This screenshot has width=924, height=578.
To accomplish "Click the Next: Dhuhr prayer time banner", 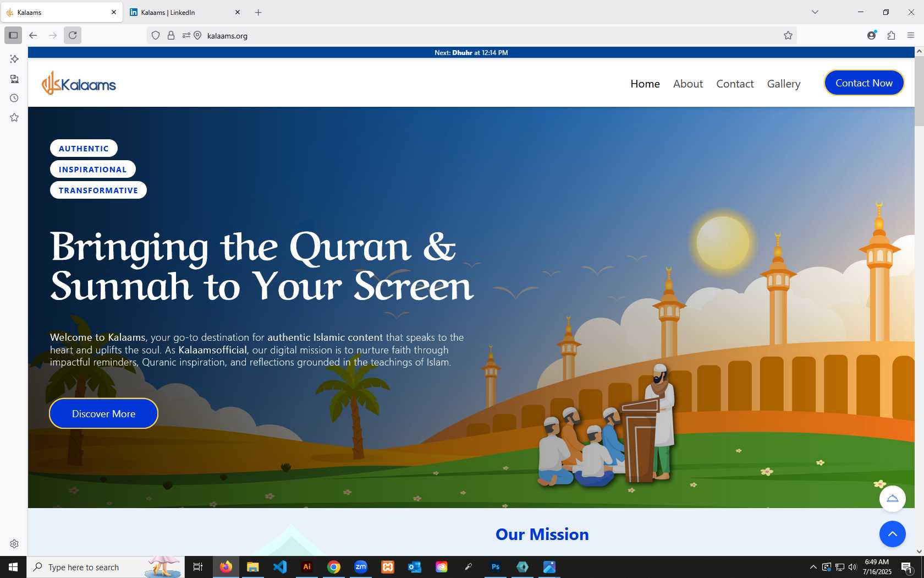I will [471, 53].
